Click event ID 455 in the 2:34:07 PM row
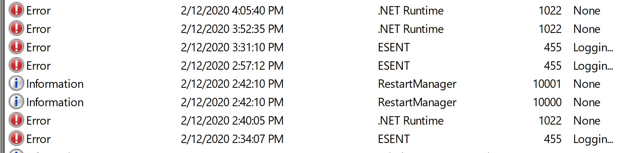Image resolution: width=644 pixels, height=153 pixels. [552, 139]
